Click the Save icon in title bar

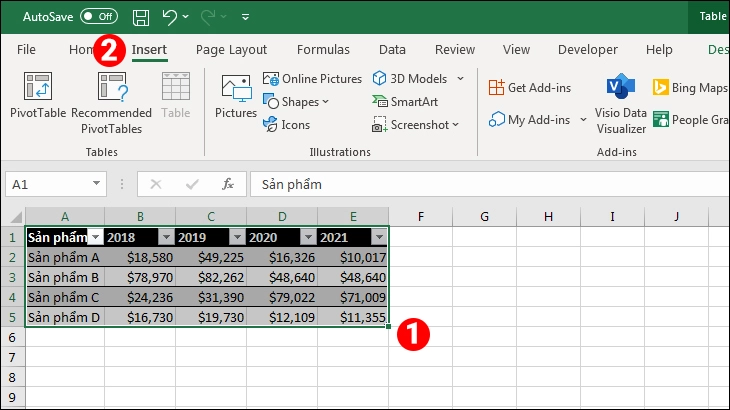141,17
